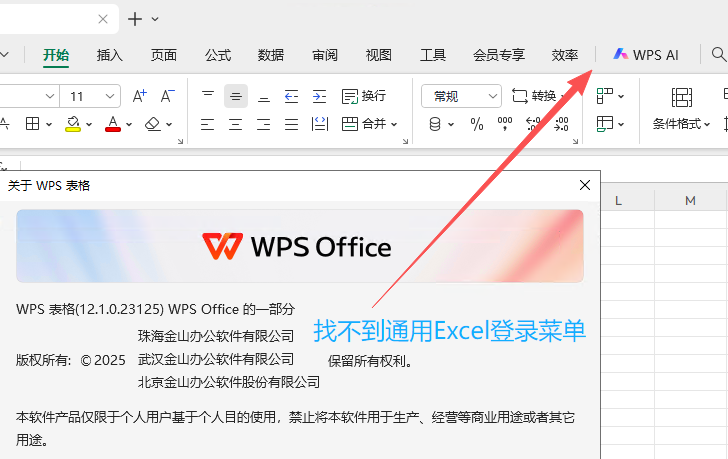Viewport: 728px width, 459px height.
Task: Click the decrease font size icon
Action: click(168, 96)
